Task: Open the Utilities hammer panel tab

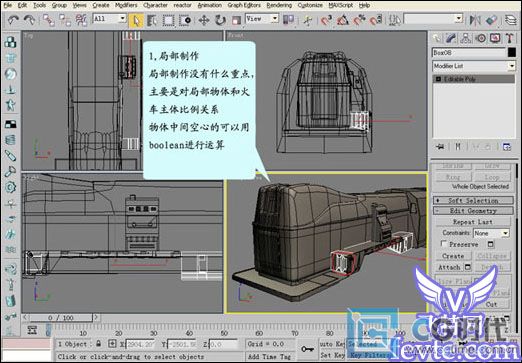Action: point(509,39)
